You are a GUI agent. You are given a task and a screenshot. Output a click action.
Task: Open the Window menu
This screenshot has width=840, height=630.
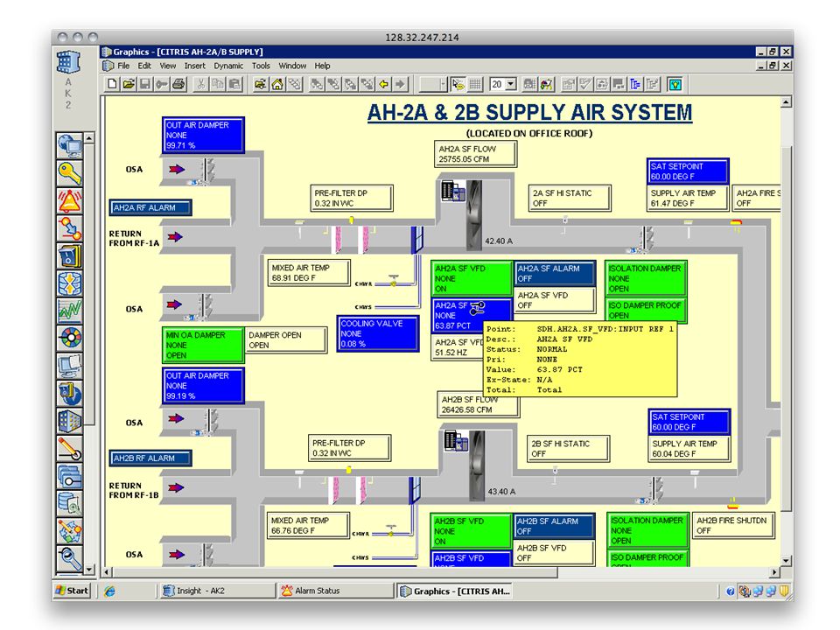(292, 66)
